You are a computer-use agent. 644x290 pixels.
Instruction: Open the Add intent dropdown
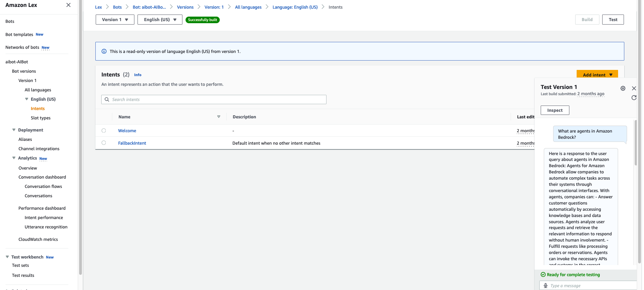pyautogui.click(x=597, y=75)
